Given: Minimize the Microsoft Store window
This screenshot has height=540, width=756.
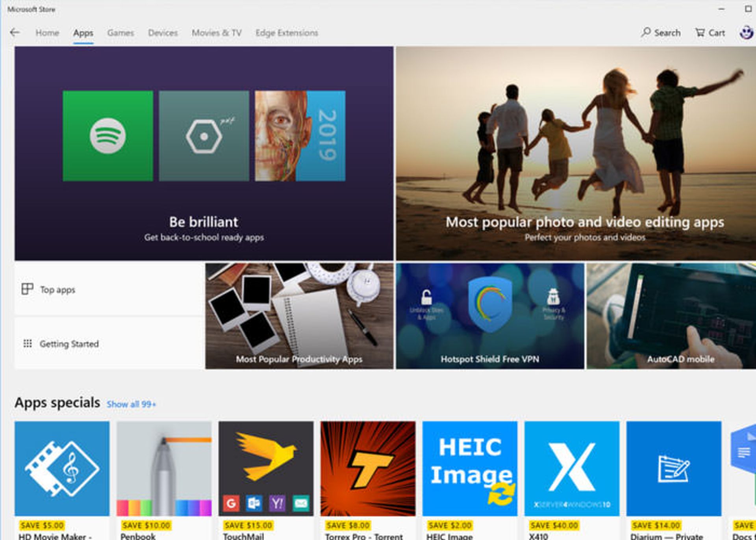Looking at the screenshot, I should tap(721, 9).
